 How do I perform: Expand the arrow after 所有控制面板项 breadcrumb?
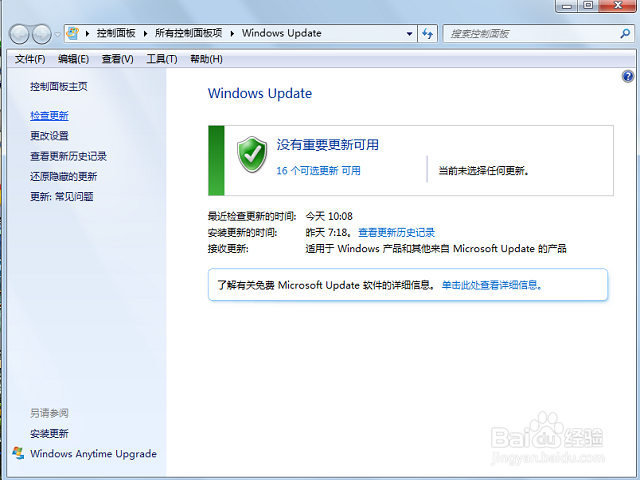click(232, 33)
